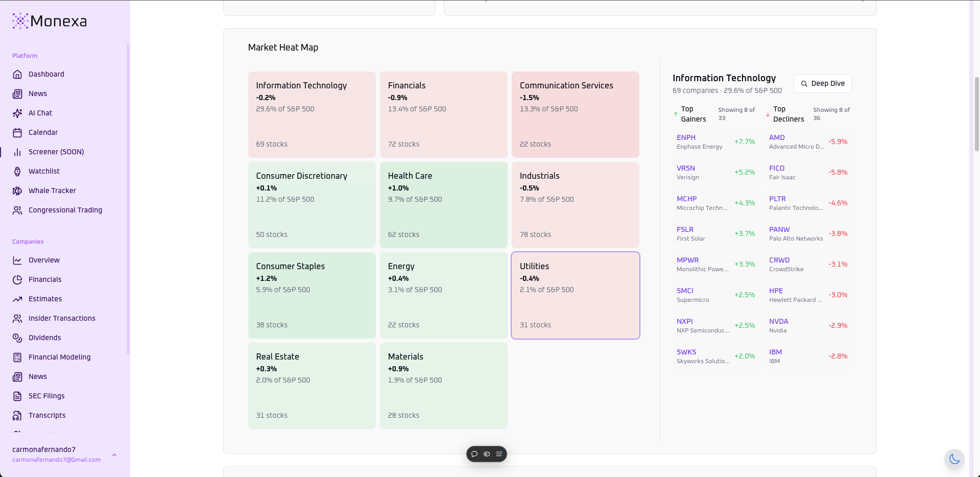Click the Overview line-chart icon
The image size is (980, 477).
[x=17, y=260]
